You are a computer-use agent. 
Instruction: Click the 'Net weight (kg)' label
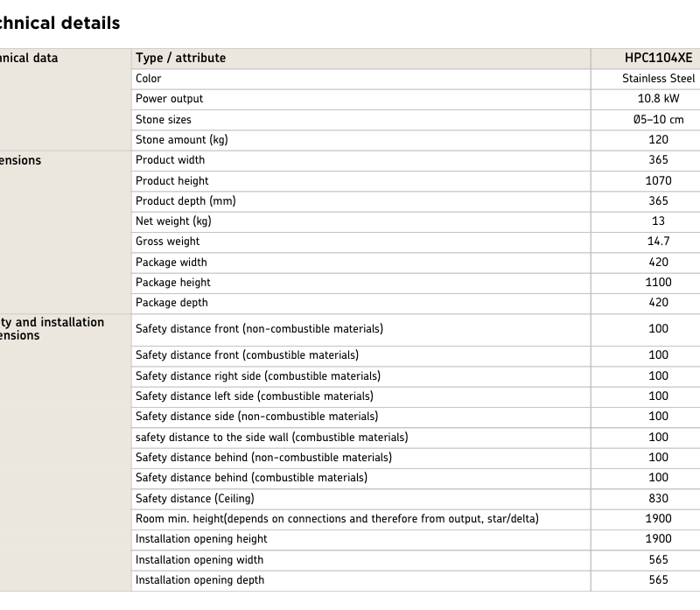click(x=173, y=221)
